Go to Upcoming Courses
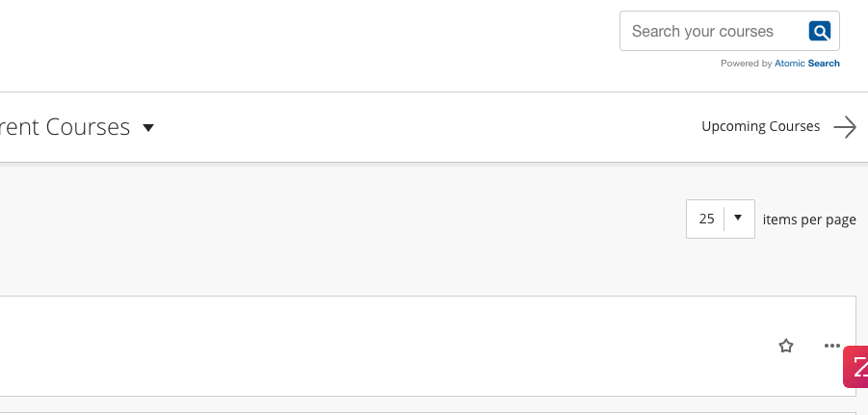This screenshot has height=415, width=868. tap(760, 127)
